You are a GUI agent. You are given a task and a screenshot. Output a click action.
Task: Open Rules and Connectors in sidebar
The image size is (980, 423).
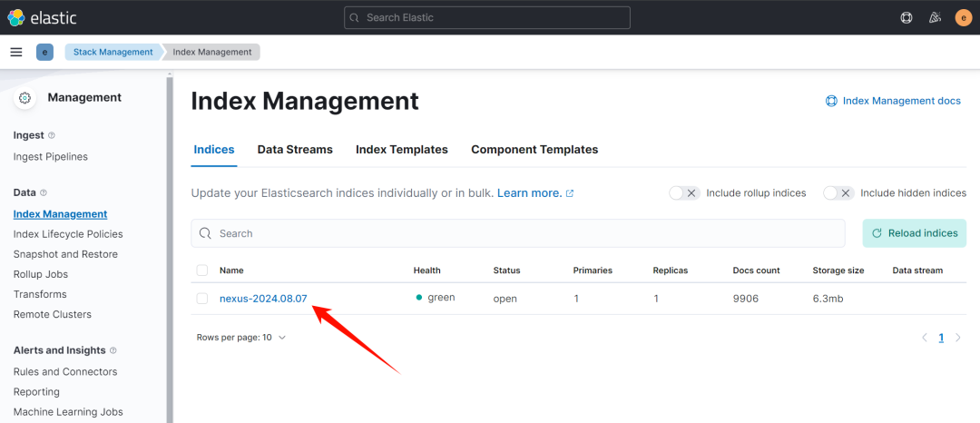tap(65, 372)
